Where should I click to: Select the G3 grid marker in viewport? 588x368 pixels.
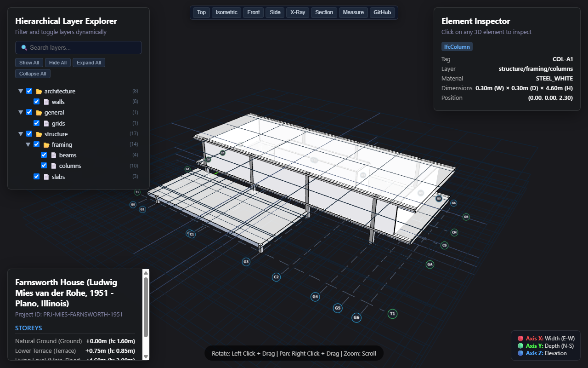[246, 262]
